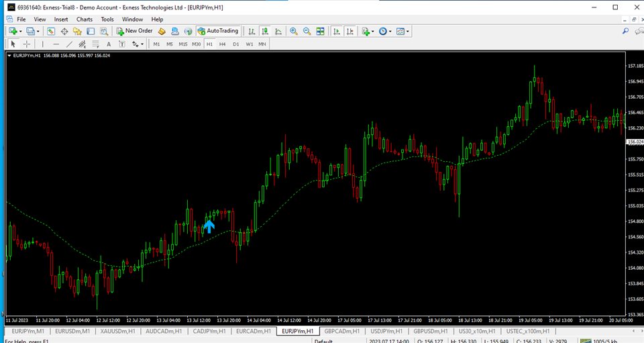
Task: Switch to D1 timeframe
Action: pyautogui.click(x=235, y=44)
